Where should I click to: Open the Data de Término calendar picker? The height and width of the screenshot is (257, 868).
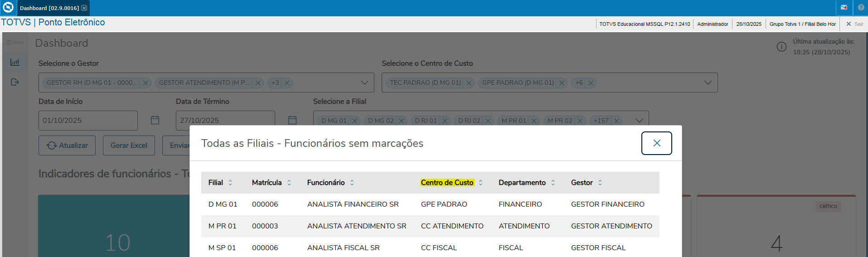tap(292, 120)
